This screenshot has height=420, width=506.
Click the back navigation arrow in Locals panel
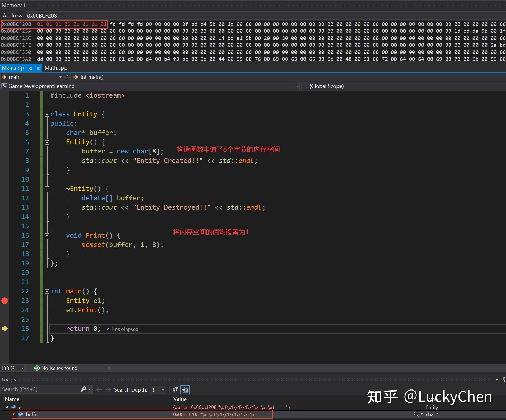coord(99,390)
